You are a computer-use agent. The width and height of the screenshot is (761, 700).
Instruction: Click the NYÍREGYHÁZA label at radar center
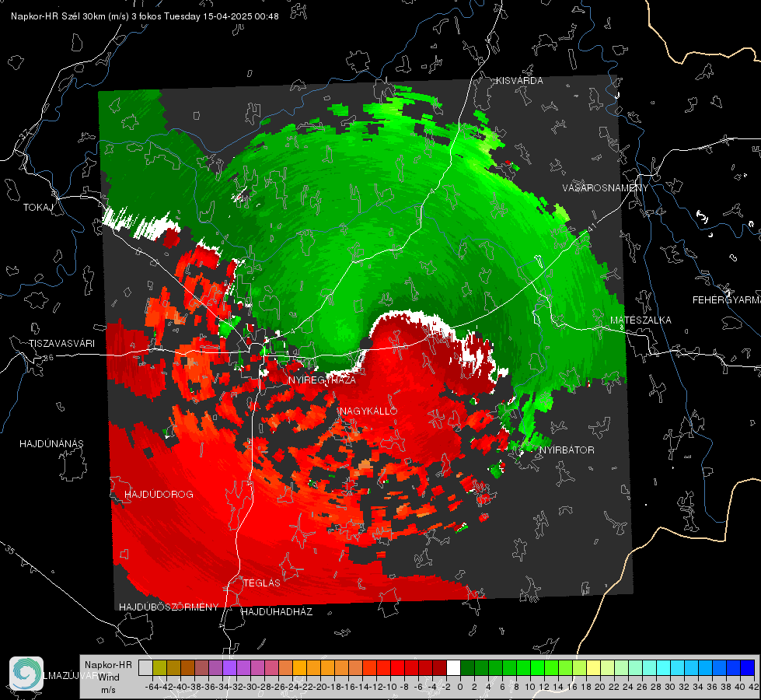(322, 380)
